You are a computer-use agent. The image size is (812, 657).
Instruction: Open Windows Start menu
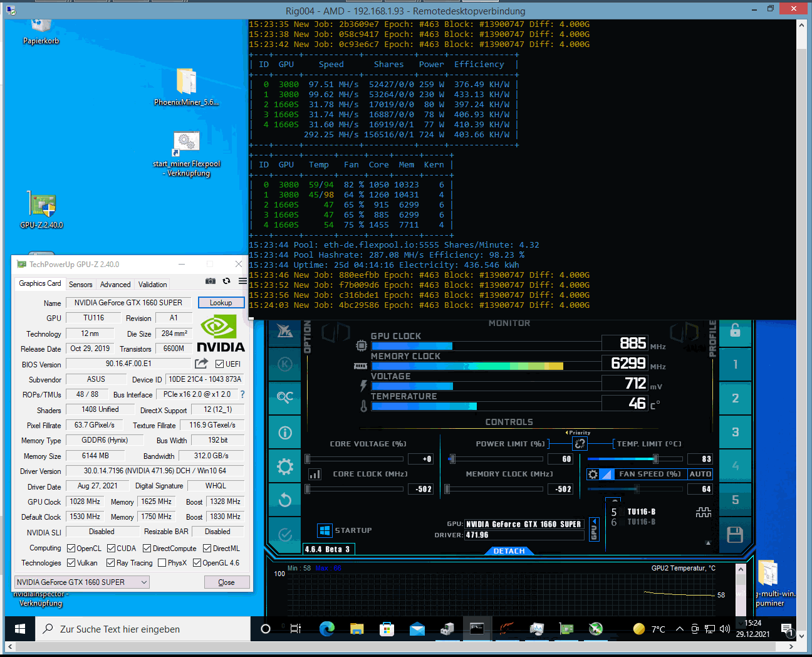[19, 629]
